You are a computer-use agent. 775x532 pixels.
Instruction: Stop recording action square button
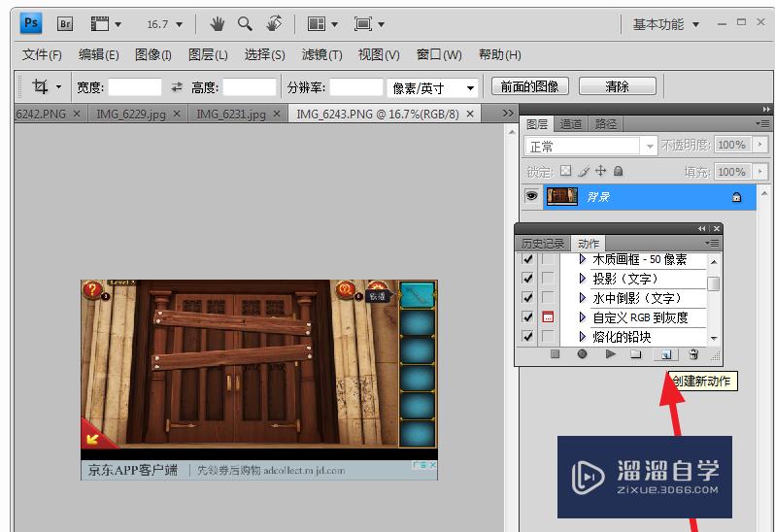click(555, 353)
